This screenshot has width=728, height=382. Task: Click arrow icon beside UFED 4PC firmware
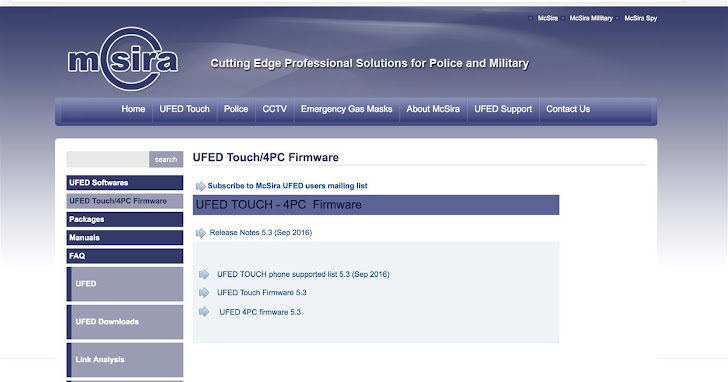coord(204,311)
